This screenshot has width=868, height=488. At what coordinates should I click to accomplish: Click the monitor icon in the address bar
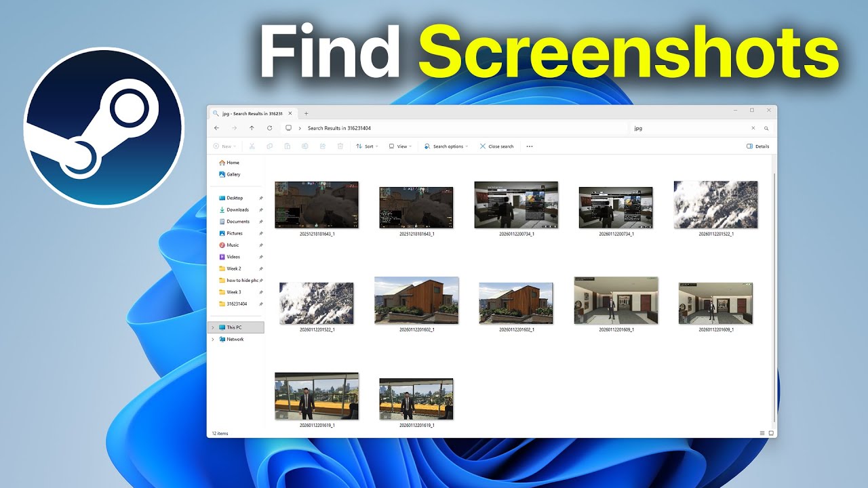click(288, 128)
